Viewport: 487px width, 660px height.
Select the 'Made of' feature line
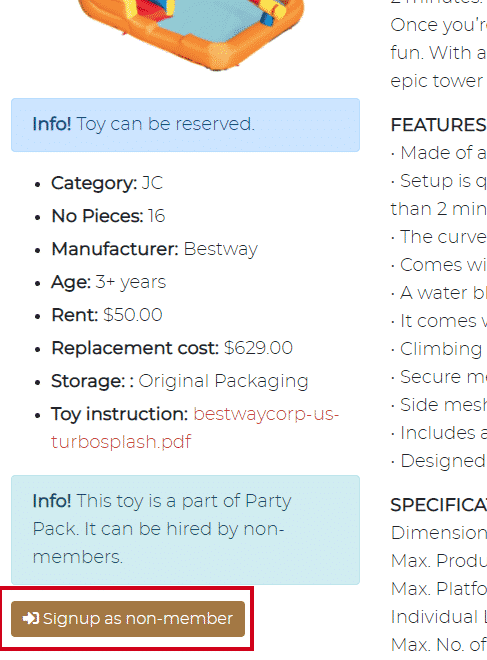[438, 153]
